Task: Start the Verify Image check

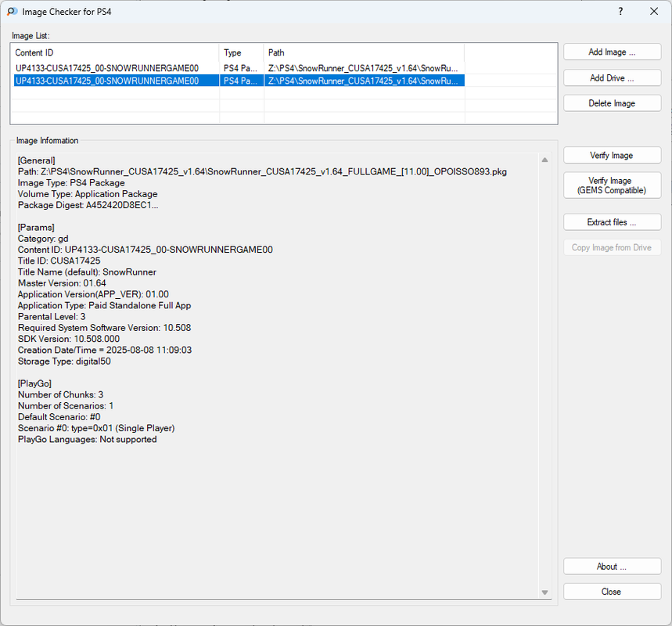Action: tap(612, 155)
